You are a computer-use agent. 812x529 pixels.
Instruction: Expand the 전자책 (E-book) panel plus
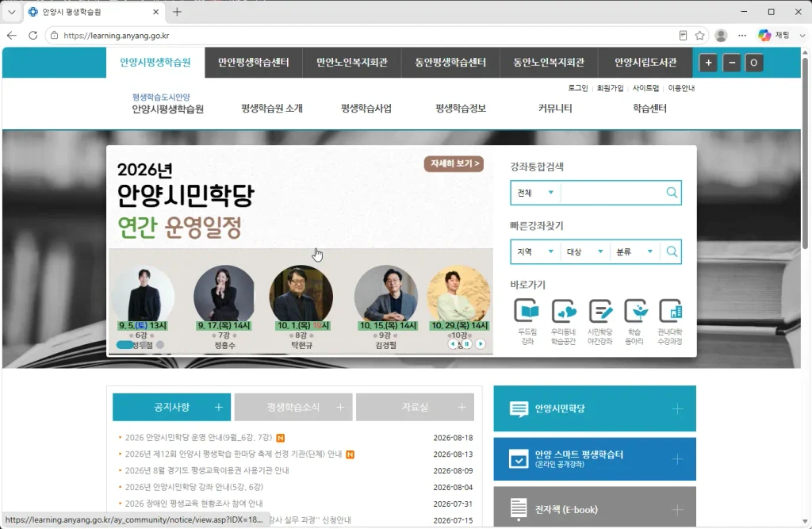pyautogui.click(x=677, y=510)
